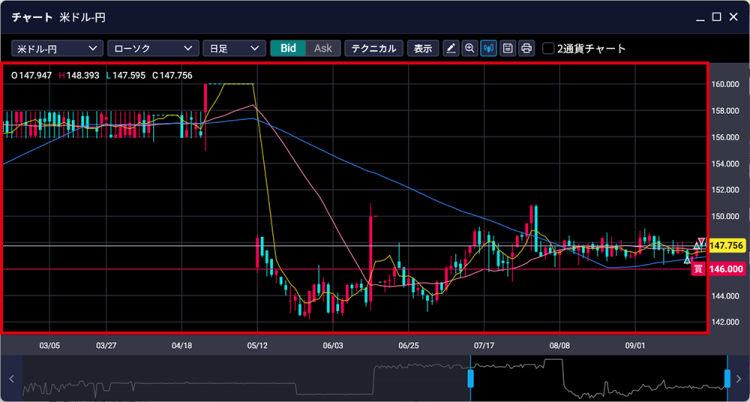Click the magnifier zoom icon

[470, 48]
